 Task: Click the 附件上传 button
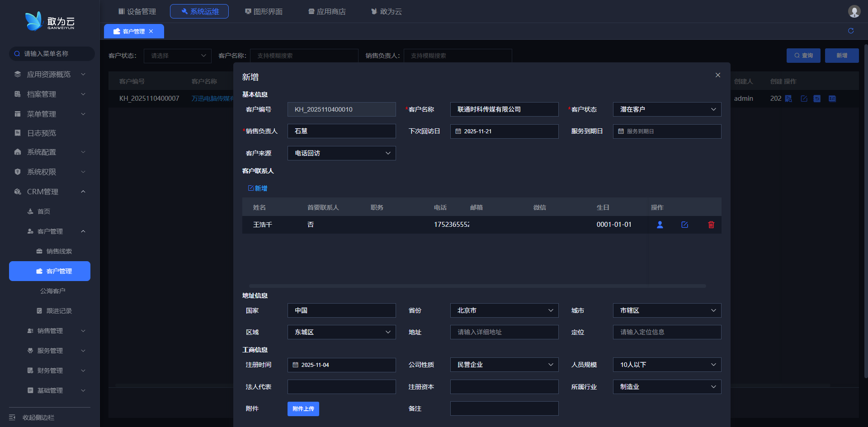click(303, 409)
